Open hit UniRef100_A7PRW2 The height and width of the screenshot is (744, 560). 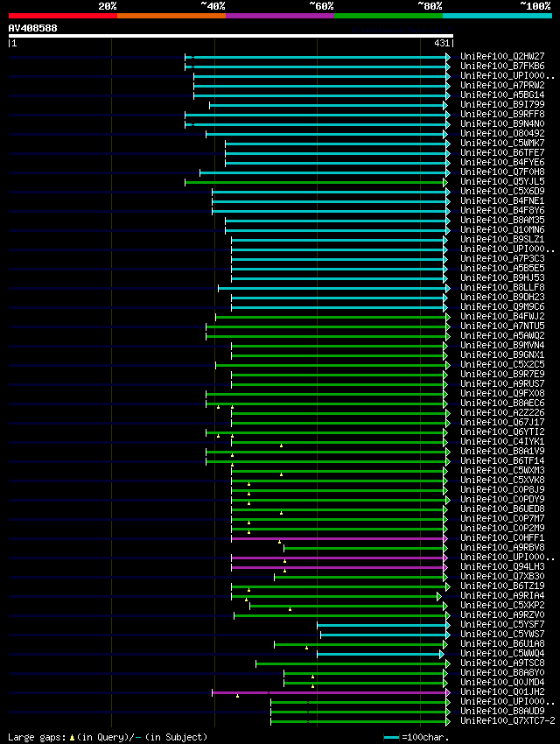(502, 86)
